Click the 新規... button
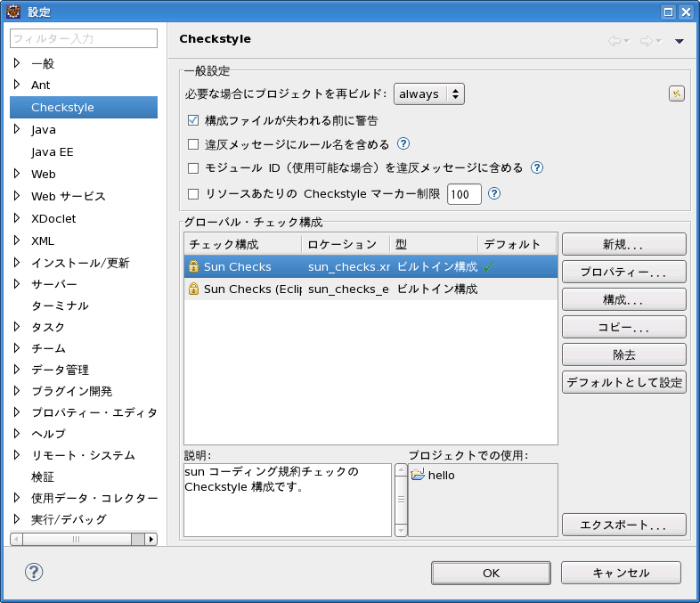Image resolution: width=700 pixels, height=603 pixels. (x=623, y=244)
